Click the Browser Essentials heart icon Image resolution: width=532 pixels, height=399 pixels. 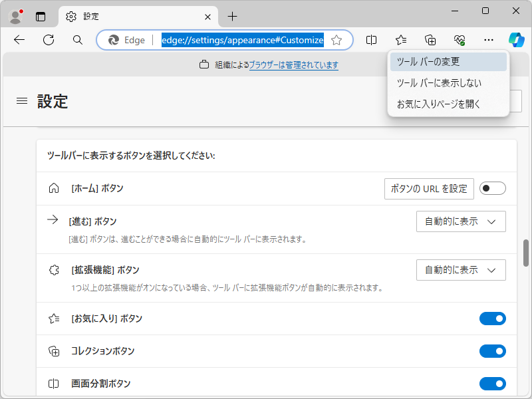[x=459, y=40]
